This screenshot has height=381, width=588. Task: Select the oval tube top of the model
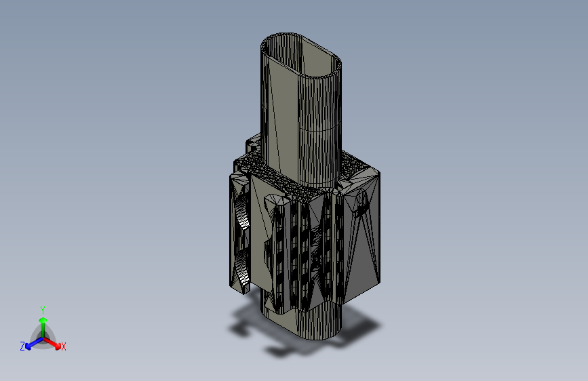point(301,56)
